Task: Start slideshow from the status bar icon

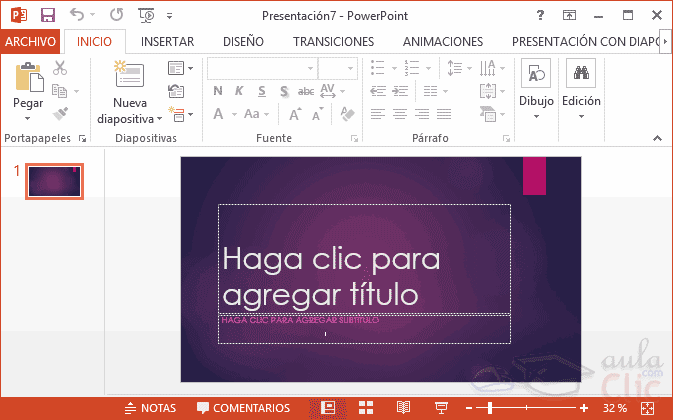Action: (441, 408)
